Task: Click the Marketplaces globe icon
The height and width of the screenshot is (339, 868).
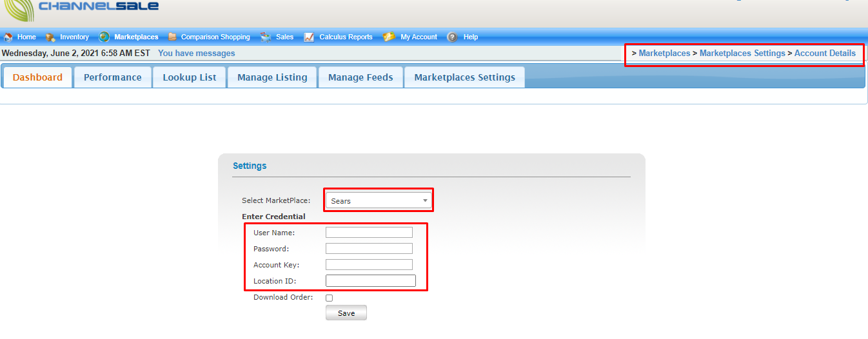Action: point(104,37)
